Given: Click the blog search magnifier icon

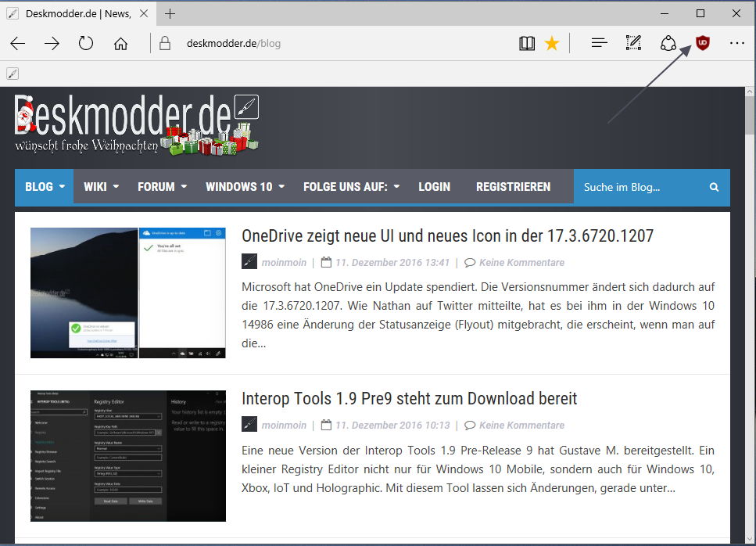Looking at the screenshot, I should coord(714,187).
